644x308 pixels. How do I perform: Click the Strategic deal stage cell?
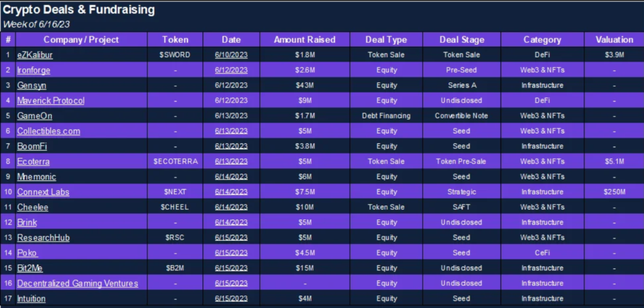462,192
